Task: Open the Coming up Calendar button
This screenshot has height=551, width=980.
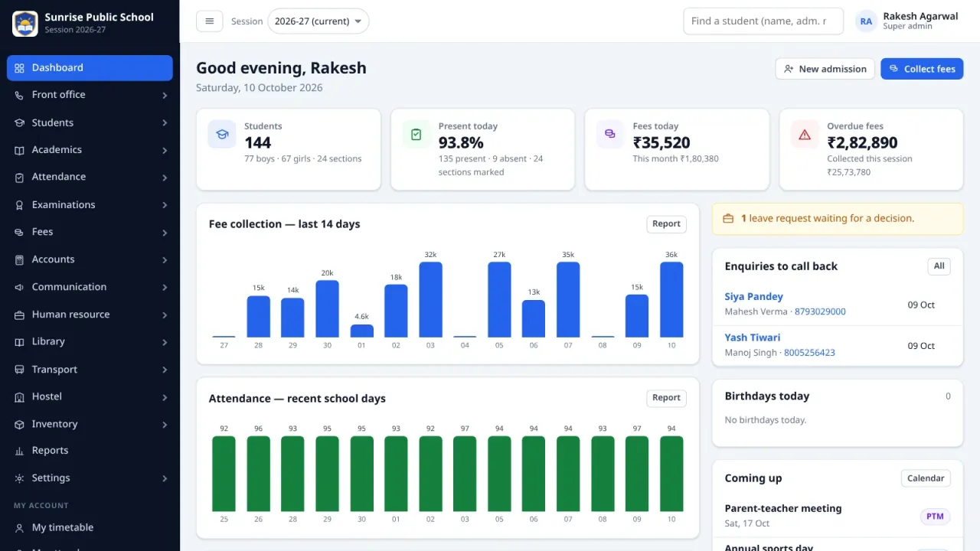Action: [x=926, y=478]
